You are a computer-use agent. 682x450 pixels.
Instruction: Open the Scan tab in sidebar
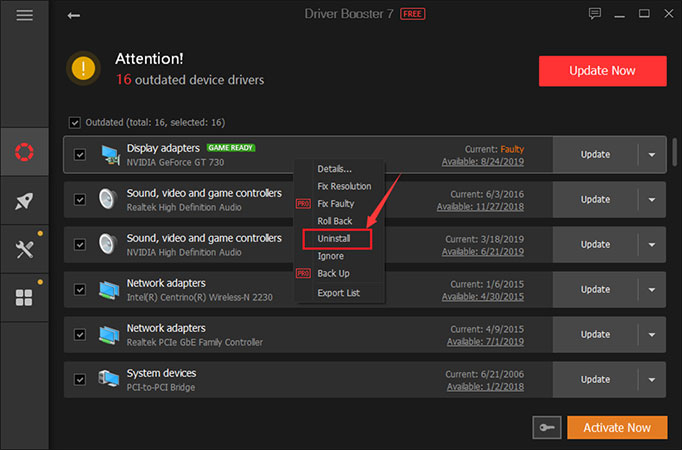point(24,152)
